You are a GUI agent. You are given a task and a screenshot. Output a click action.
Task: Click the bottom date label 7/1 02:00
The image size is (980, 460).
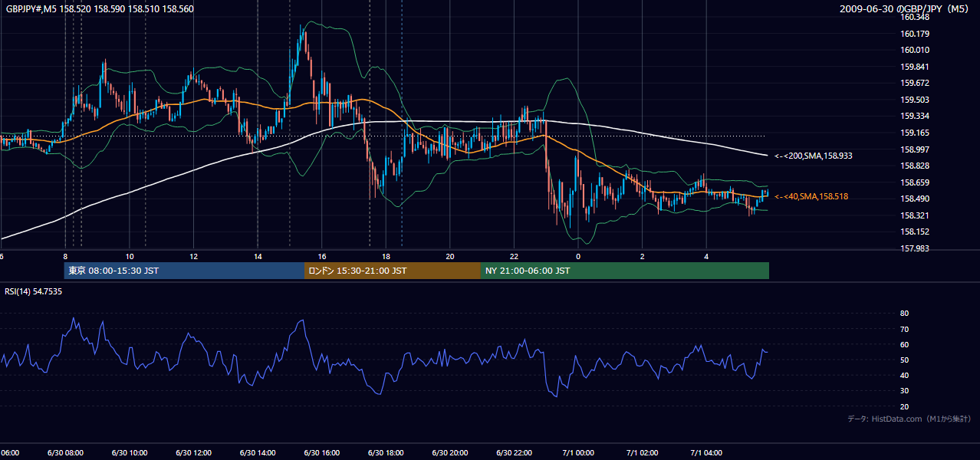coord(643,452)
